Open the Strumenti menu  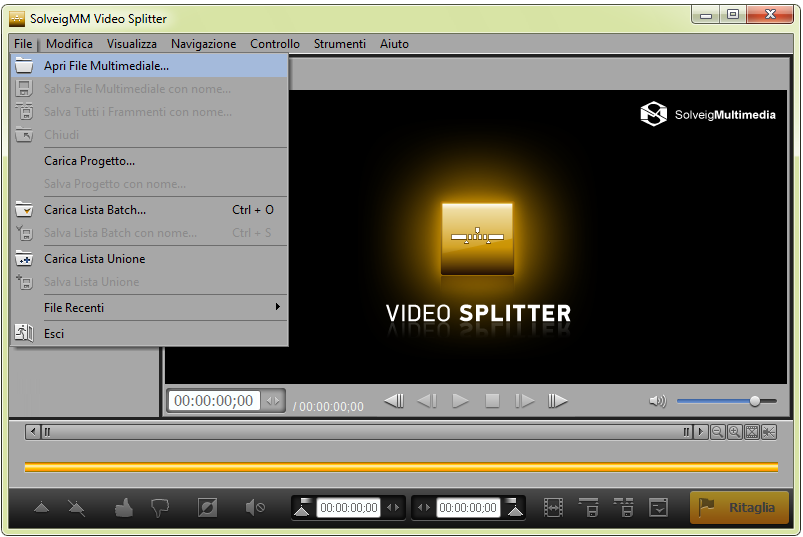pos(340,44)
